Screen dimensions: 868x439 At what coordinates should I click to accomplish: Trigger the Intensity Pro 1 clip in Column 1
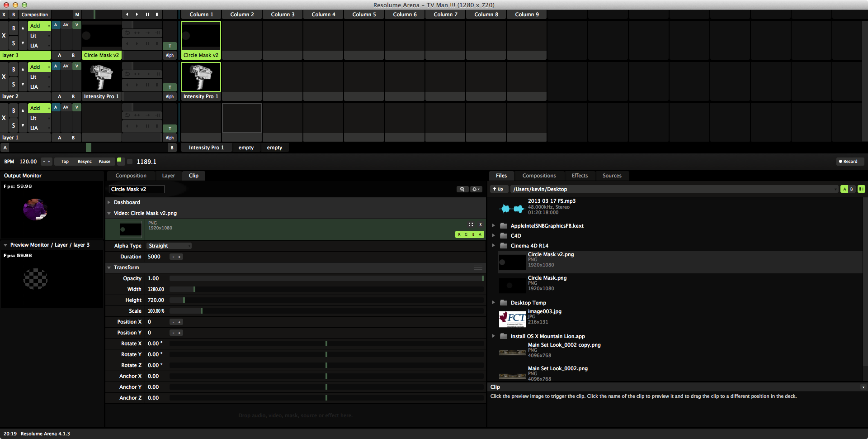pyautogui.click(x=201, y=77)
